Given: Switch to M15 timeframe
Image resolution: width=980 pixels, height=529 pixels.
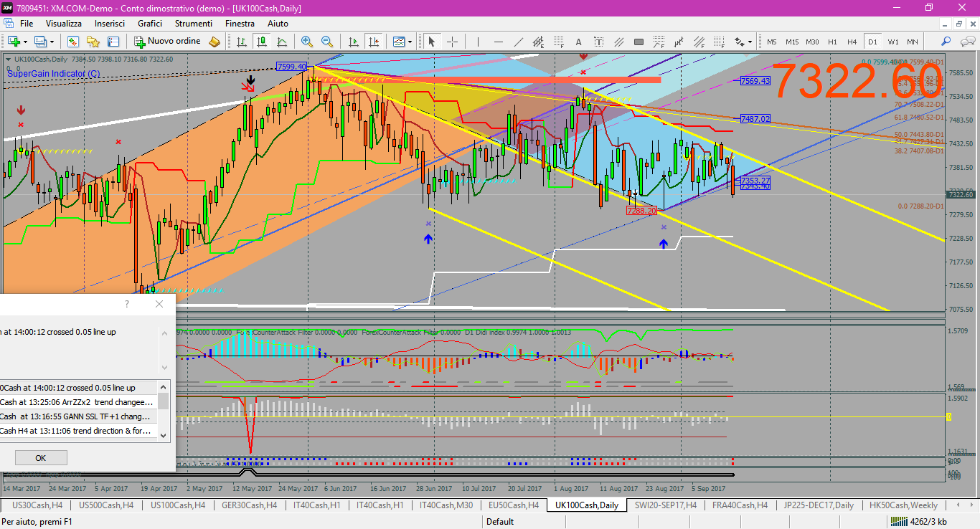Looking at the screenshot, I should [792, 42].
